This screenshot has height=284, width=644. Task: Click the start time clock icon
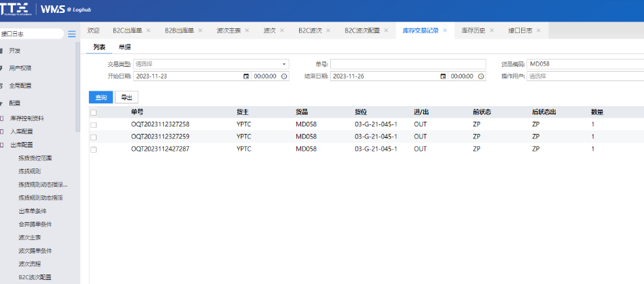click(x=284, y=76)
